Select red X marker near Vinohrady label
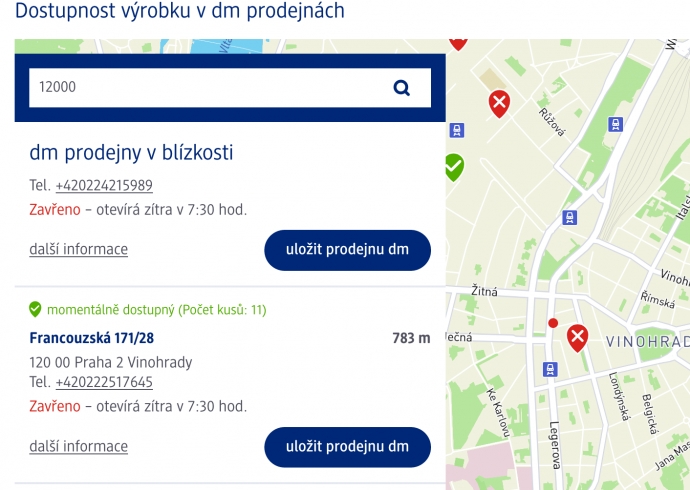The width and height of the screenshot is (690, 490). point(578,338)
